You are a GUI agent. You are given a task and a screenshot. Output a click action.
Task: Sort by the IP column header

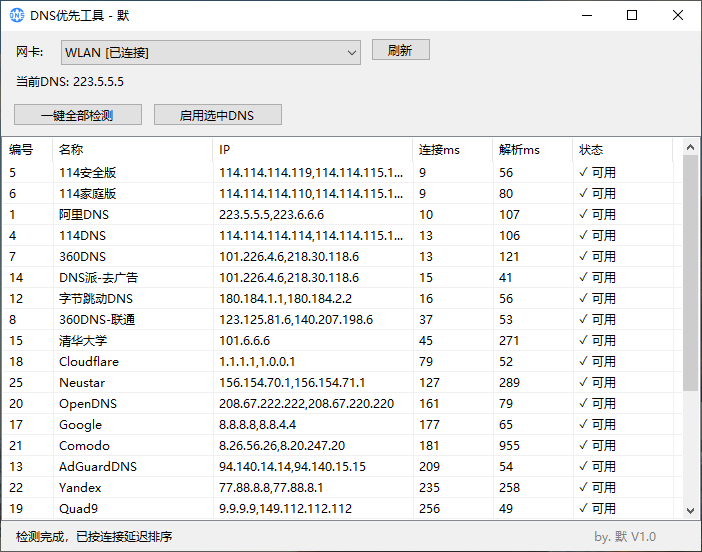tap(312, 150)
